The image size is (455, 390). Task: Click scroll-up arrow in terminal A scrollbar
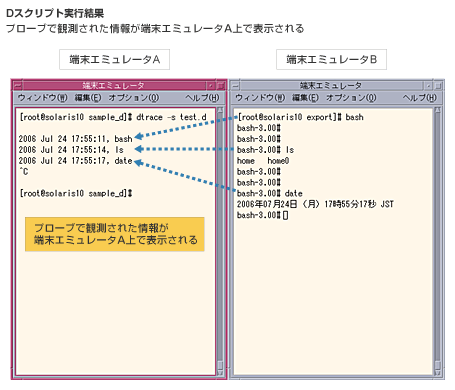pyautogui.click(x=220, y=111)
